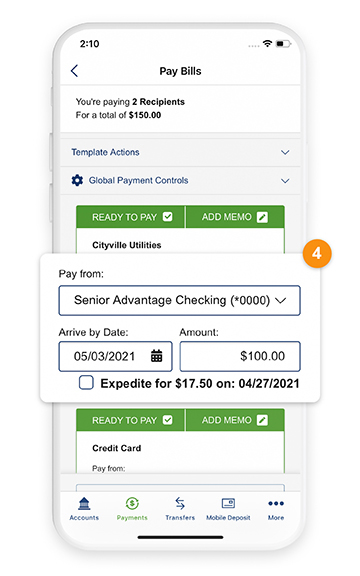
Task: Click the Template Actions link text
Action: click(105, 152)
